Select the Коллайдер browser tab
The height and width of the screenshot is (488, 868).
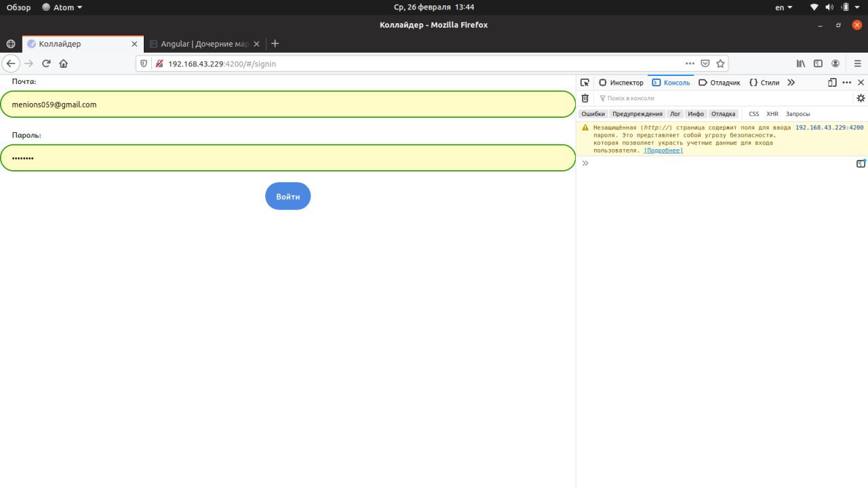pyautogui.click(x=83, y=44)
